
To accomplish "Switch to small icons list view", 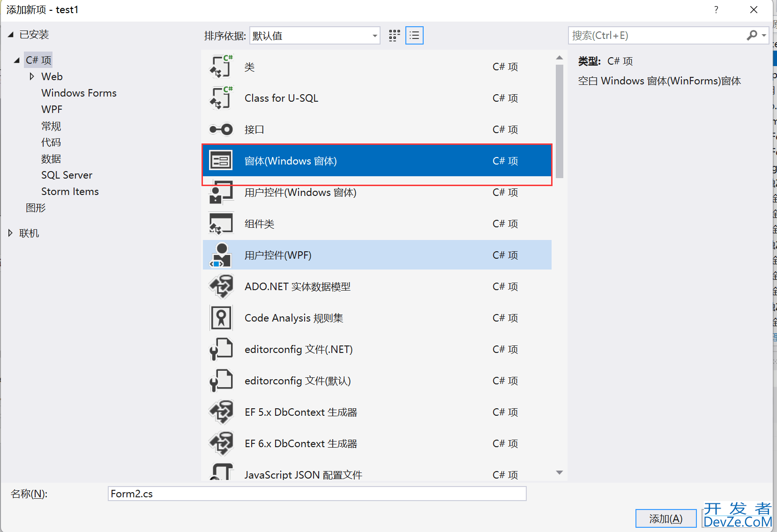I will pyautogui.click(x=414, y=36).
